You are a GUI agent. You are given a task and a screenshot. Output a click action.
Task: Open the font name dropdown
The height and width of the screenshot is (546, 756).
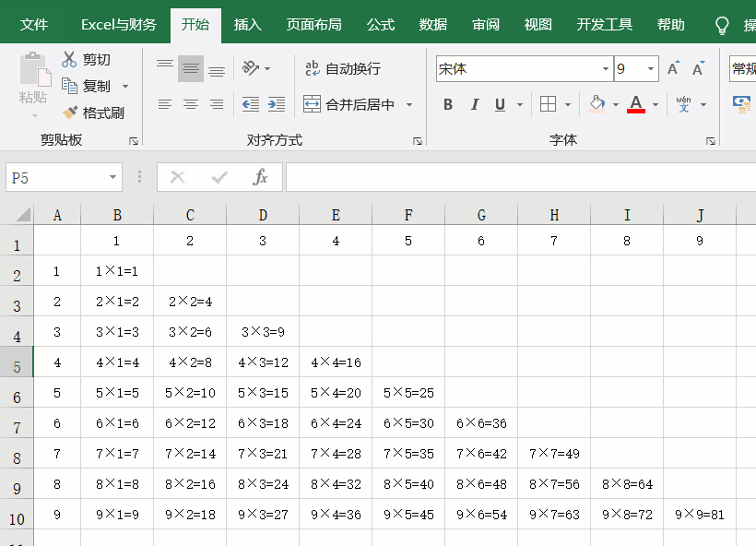click(605, 68)
